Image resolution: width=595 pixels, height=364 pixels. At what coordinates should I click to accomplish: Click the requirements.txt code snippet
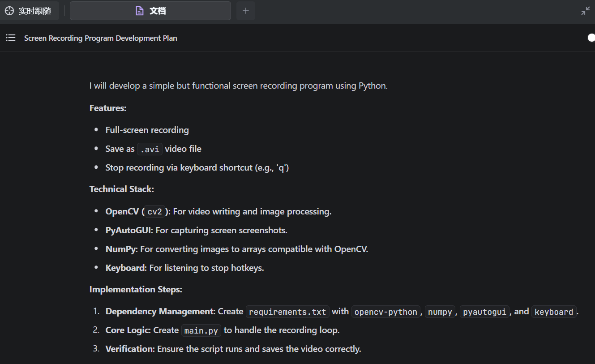(x=287, y=312)
